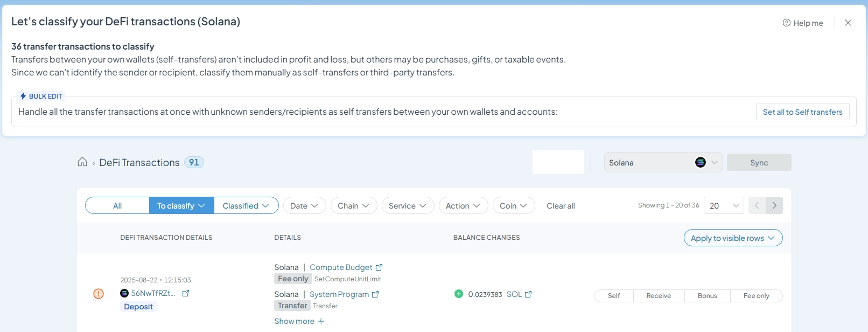This screenshot has height=332, width=868.
Task: Open Compute Budget external link icon
Action: point(379,267)
